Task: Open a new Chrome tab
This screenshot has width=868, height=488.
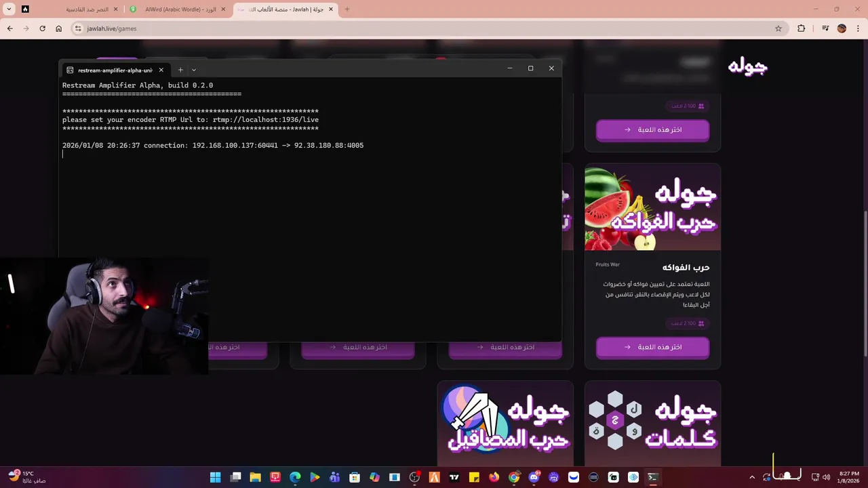Action: [x=347, y=9]
